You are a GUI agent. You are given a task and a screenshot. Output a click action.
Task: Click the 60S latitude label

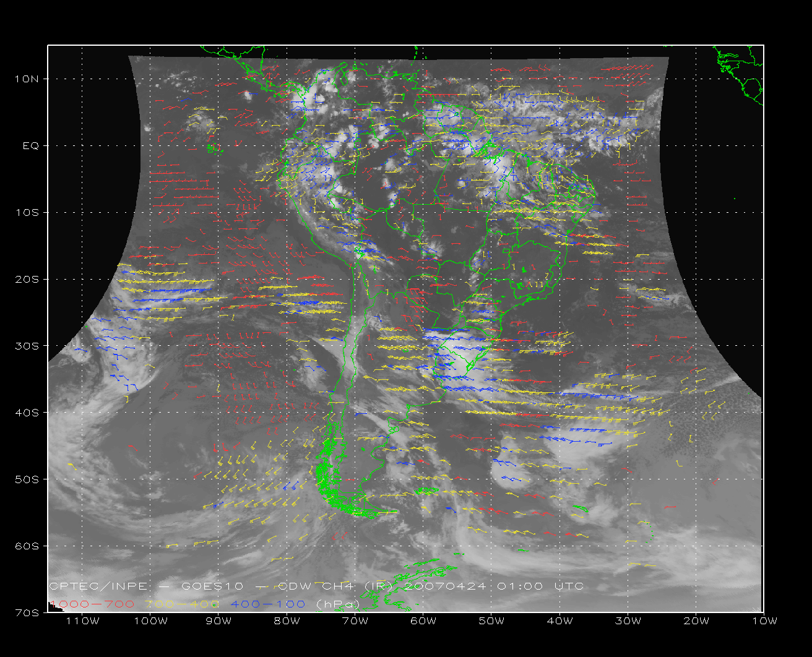27,546
